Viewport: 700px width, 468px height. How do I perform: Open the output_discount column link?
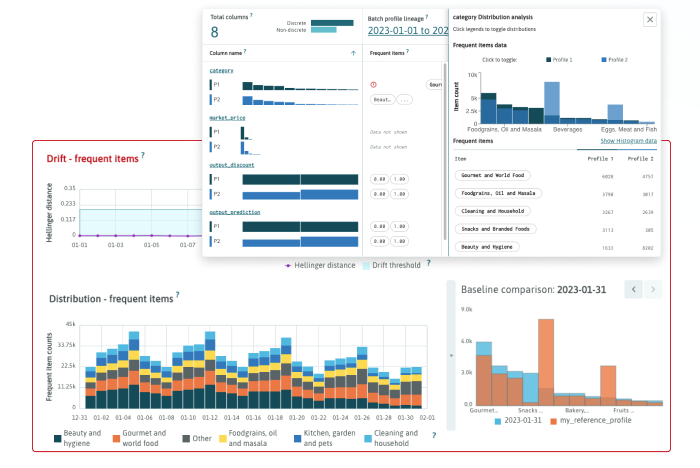(232, 165)
